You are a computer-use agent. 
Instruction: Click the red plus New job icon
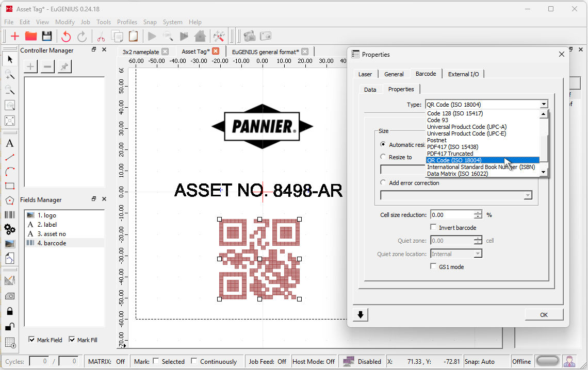(15, 36)
